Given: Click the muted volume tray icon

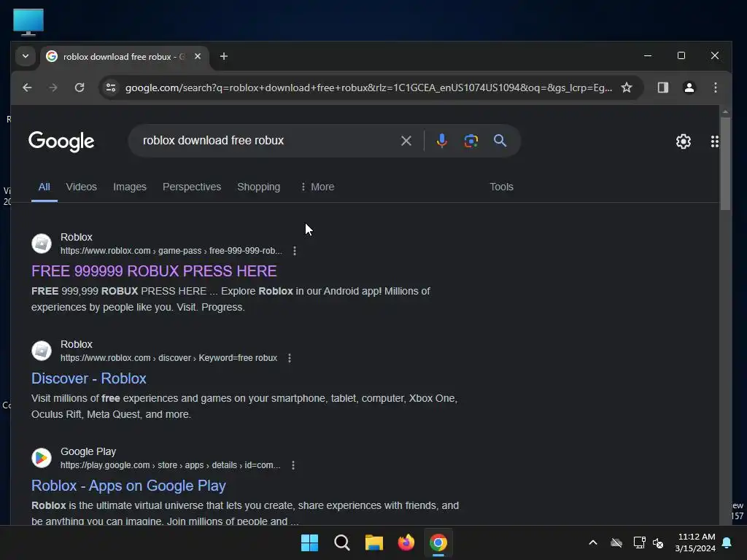Looking at the screenshot, I should (658, 542).
